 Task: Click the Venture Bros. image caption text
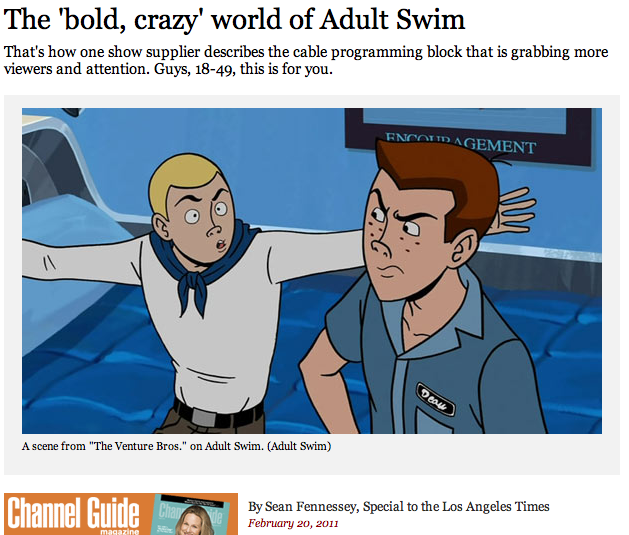pyautogui.click(x=177, y=446)
